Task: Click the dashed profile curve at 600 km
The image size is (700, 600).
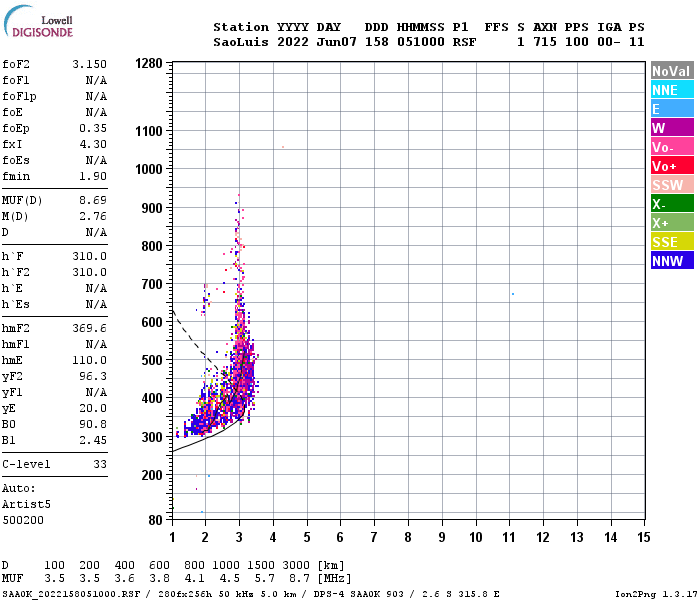Action: click(x=177, y=321)
